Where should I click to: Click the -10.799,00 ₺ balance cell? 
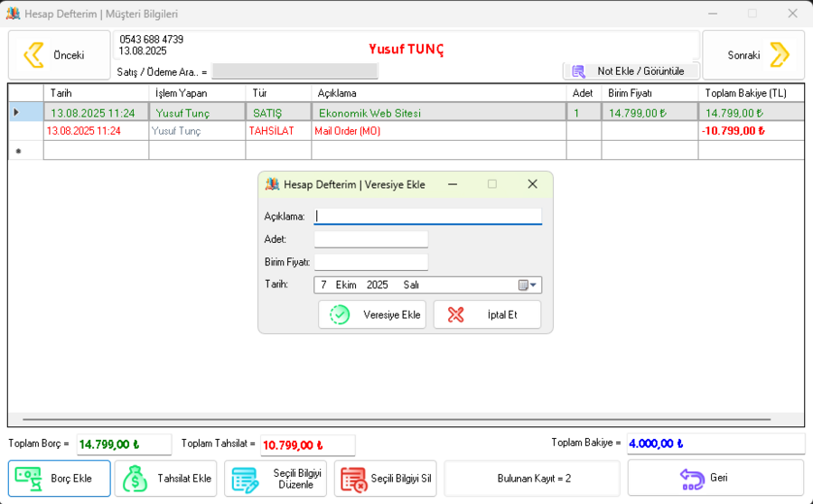(752, 131)
